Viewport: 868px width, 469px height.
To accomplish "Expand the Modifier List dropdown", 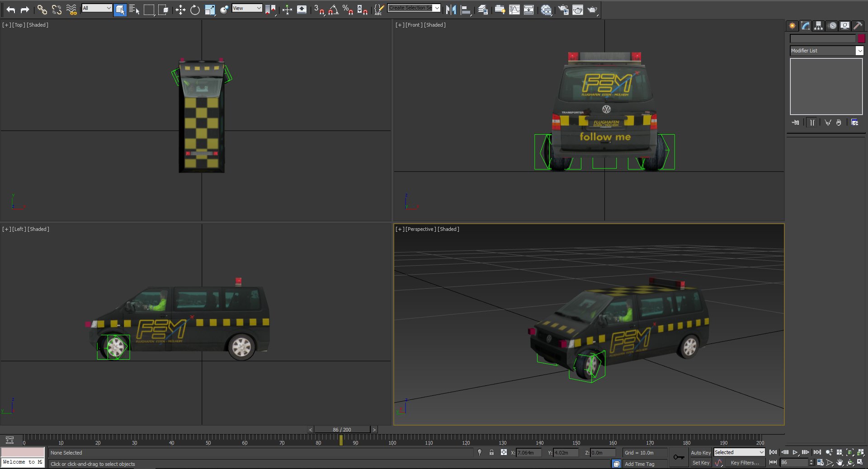I will 860,51.
